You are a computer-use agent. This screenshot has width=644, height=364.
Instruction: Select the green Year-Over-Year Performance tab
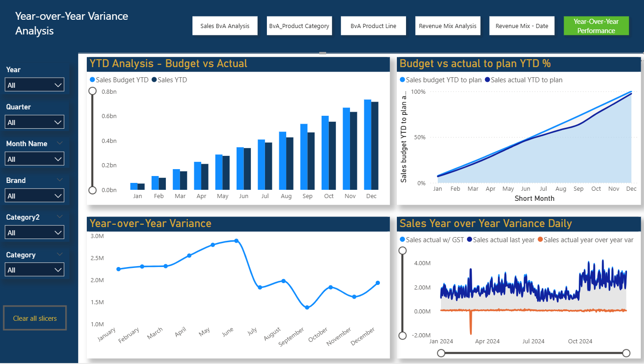pyautogui.click(x=596, y=26)
